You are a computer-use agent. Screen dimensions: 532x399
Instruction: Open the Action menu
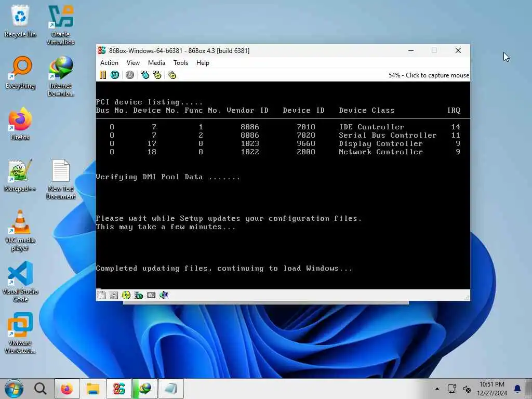(x=109, y=63)
